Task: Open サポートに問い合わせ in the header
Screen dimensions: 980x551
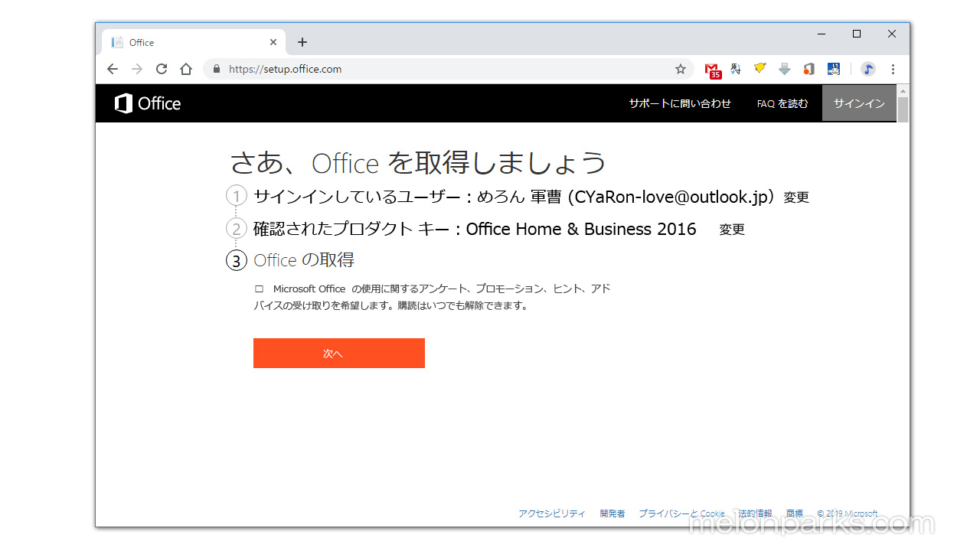Action: coord(680,103)
